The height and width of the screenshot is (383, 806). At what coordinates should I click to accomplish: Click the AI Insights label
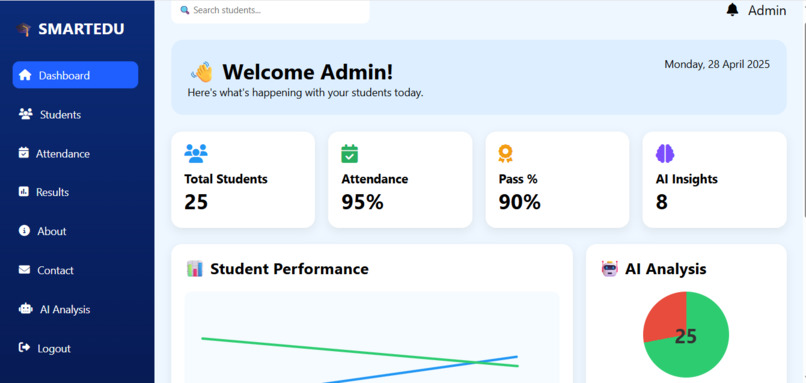coord(687,179)
